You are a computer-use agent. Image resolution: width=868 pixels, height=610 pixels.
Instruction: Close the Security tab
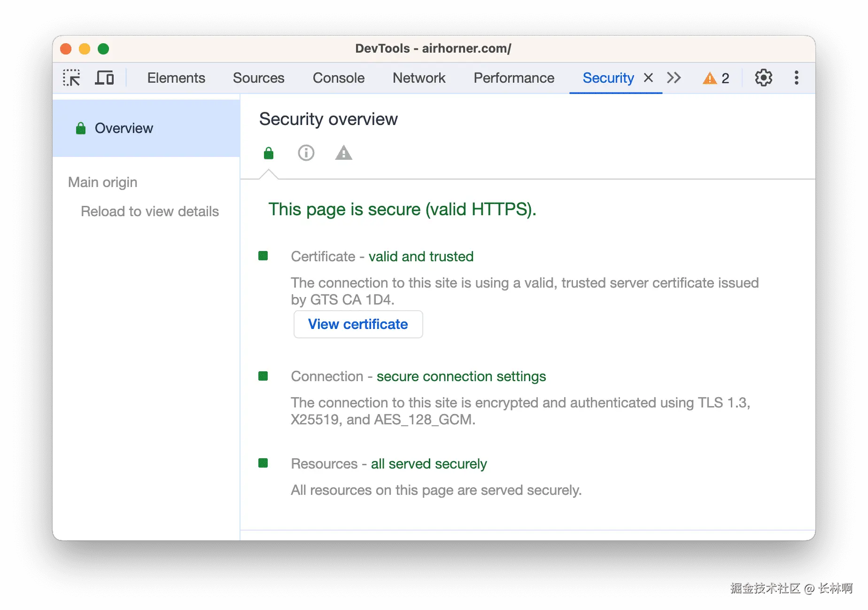coord(648,78)
